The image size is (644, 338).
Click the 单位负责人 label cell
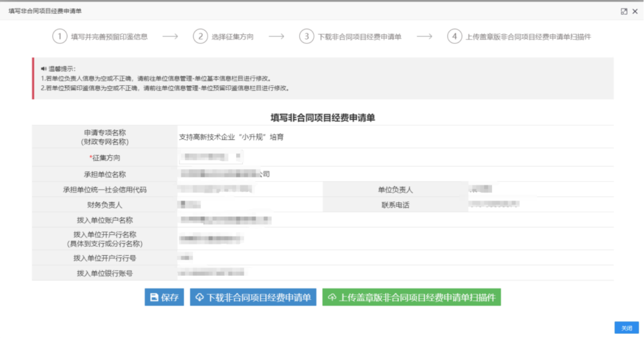[395, 190]
